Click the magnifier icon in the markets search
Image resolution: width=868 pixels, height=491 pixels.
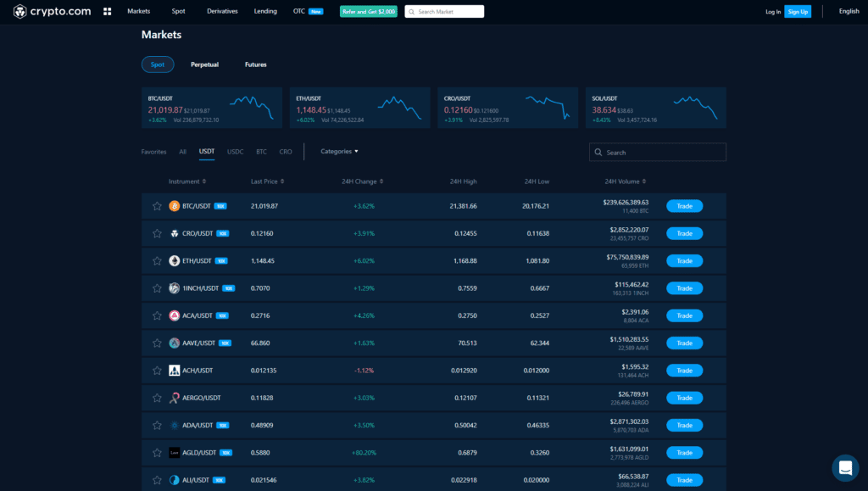point(598,151)
